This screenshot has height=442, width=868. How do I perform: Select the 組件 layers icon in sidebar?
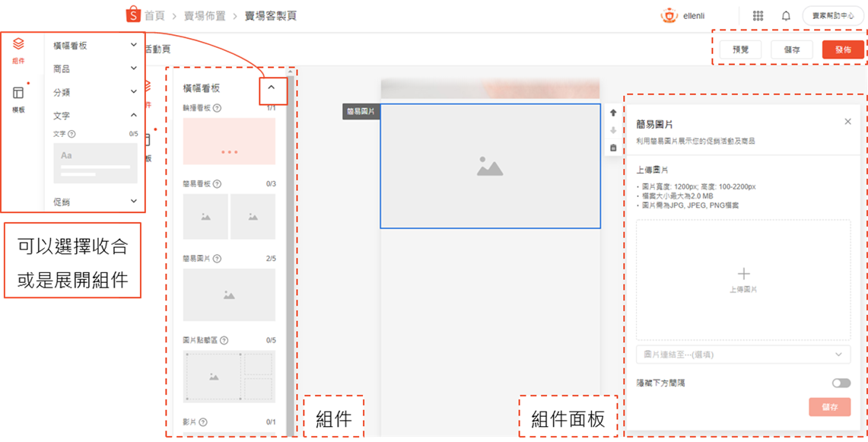click(x=19, y=43)
